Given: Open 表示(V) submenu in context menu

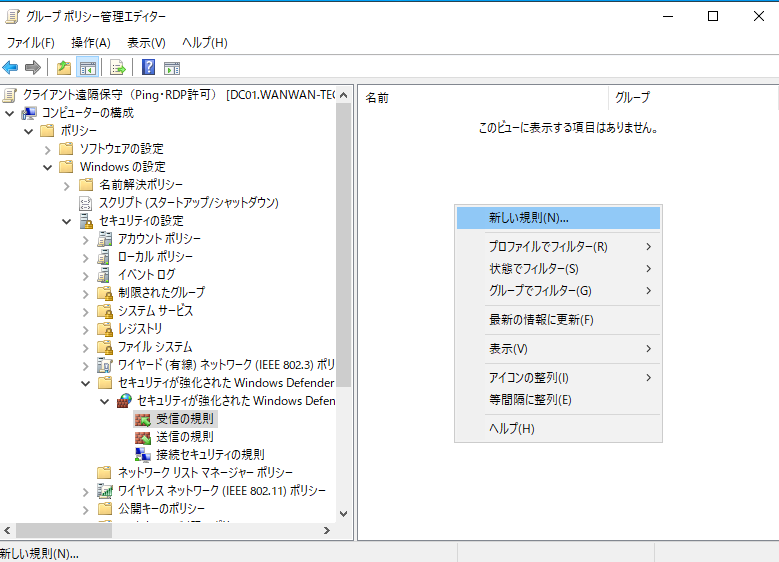Looking at the screenshot, I should [558, 349].
